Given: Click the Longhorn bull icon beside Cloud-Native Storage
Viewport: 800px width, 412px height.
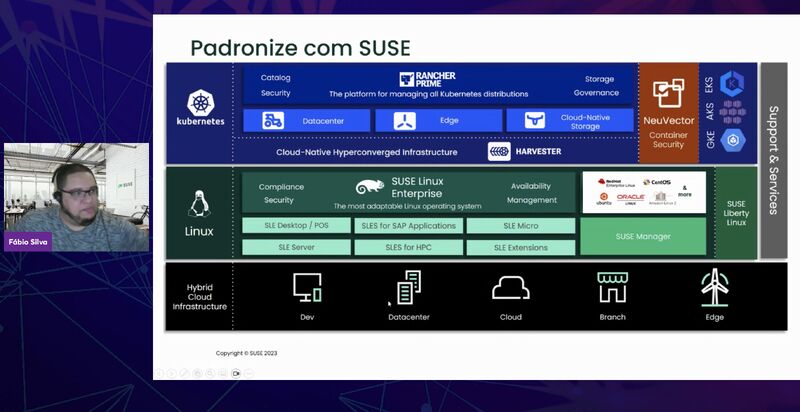Looking at the screenshot, I should (535, 121).
